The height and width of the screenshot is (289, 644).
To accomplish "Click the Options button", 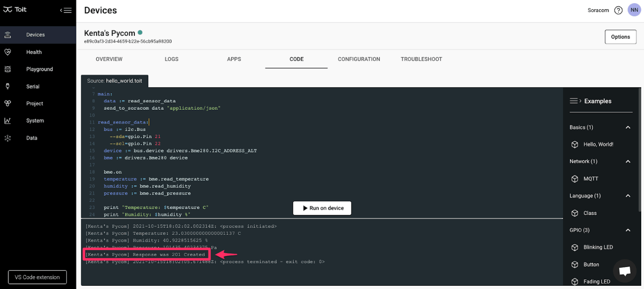I will [621, 37].
